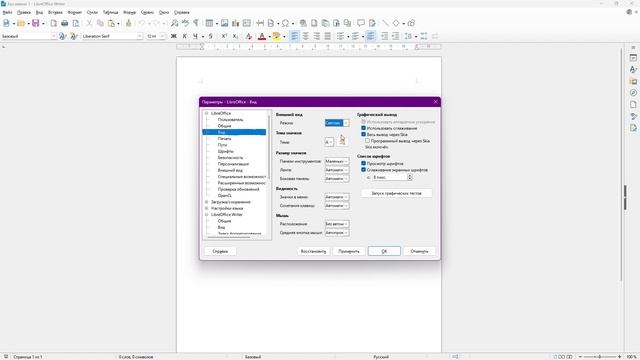This screenshot has width=640, height=360.
Task: Click the Underline formatting icon
Action: point(196,36)
